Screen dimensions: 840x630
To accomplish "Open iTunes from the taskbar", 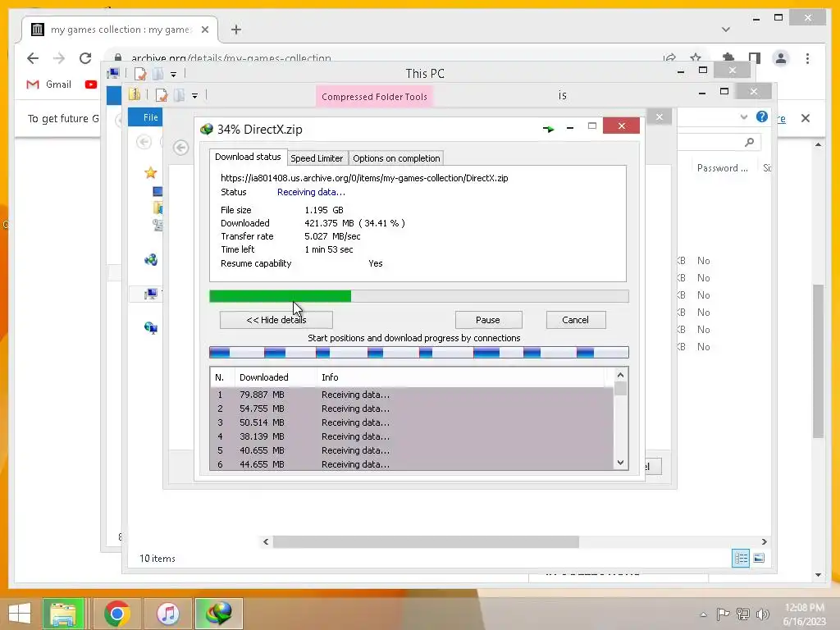I will (167, 614).
